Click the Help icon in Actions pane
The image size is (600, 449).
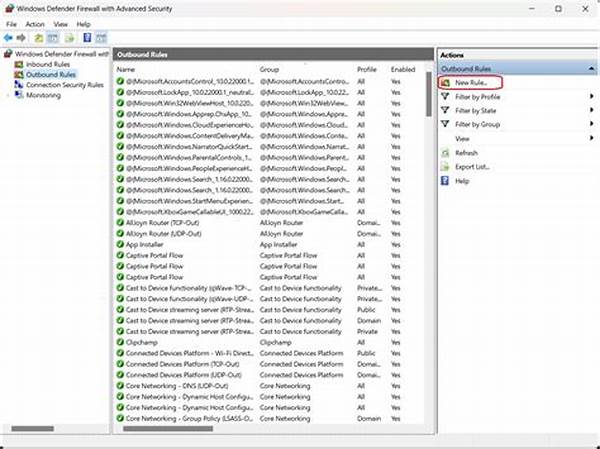tap(445, 181)
